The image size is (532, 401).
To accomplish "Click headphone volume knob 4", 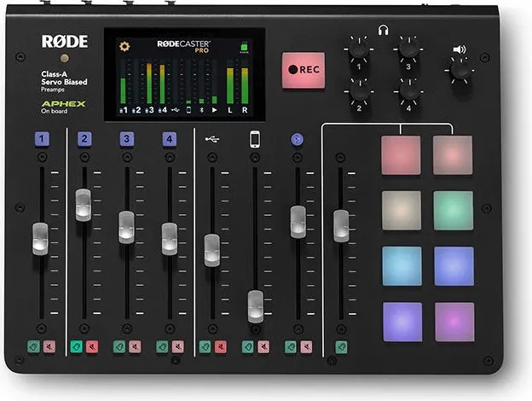I will pos(409,91).
